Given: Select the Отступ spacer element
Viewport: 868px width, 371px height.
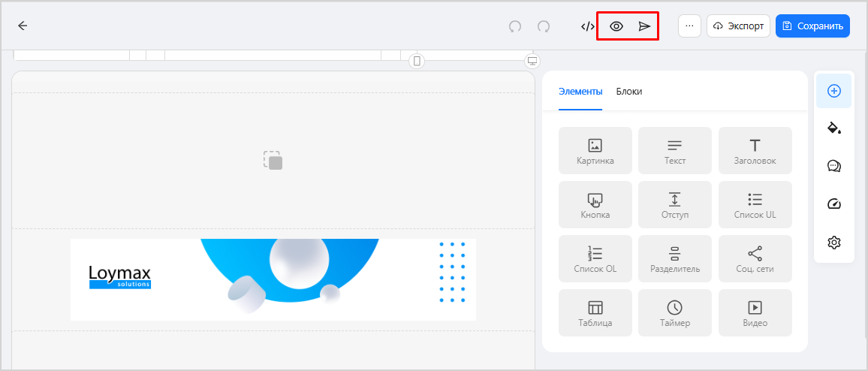Looking at the screenshot, I should click(x=675, y=204).
